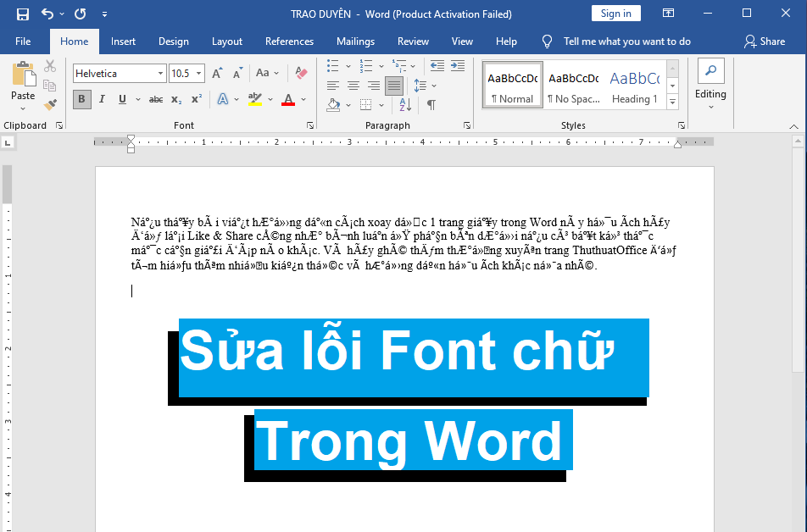This screenshot has height=532, width=807.
Task: Toggle Superscript formatting
Action: 197,99
